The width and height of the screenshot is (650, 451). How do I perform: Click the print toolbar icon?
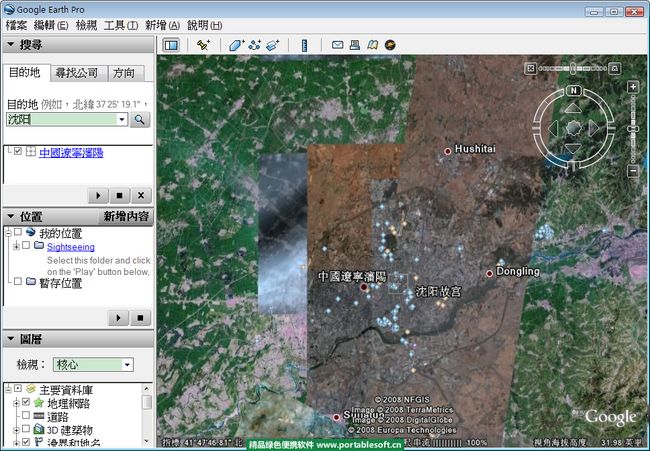(355, 45)
